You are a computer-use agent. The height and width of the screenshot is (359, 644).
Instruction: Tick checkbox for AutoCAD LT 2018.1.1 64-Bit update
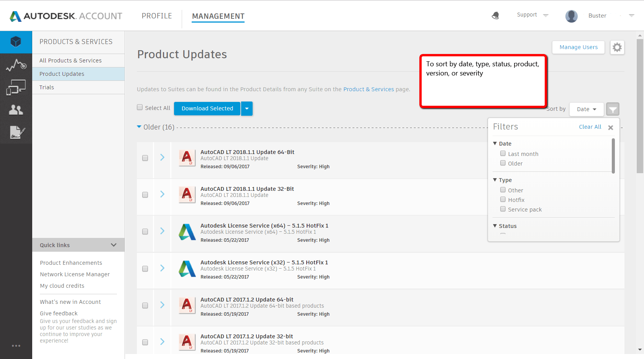145,158
